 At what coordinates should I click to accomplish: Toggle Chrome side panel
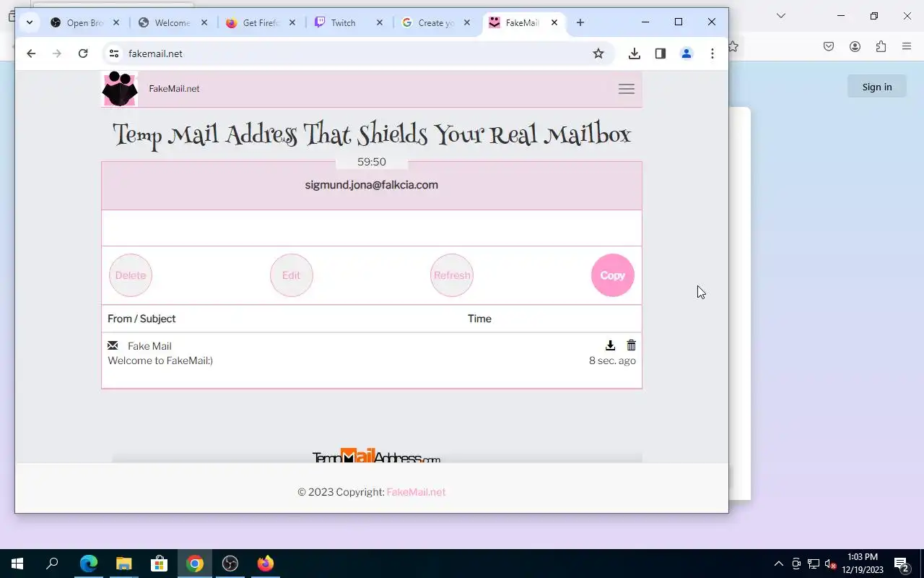pyautogui.click(x=661, y=53)
